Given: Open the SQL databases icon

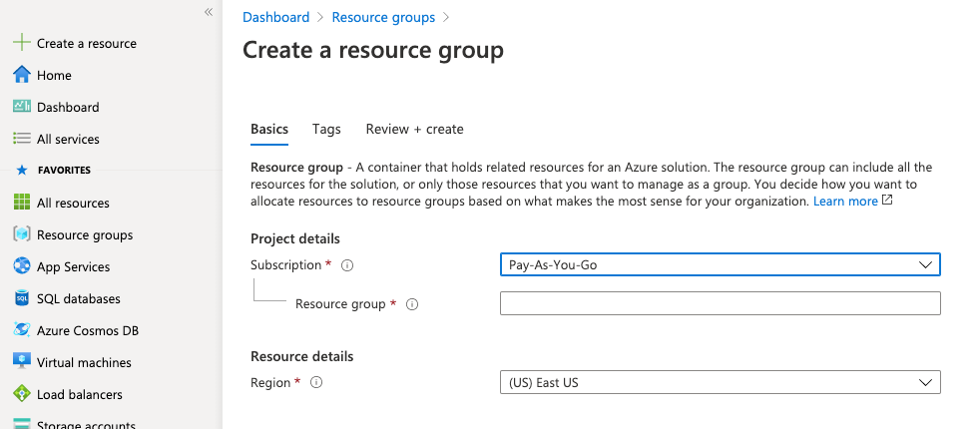Looking at the screenshot, I should (x=21, y=298).
